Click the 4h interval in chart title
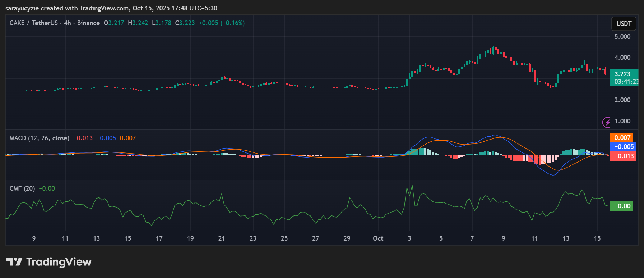This screenshot has width=644, height=278. click(68, 23)
